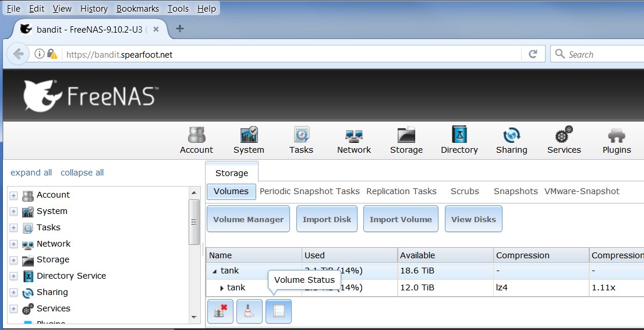Screen dimensions: 644x330
Task: Click the site information icon
Action: click(x=39, y=54)
